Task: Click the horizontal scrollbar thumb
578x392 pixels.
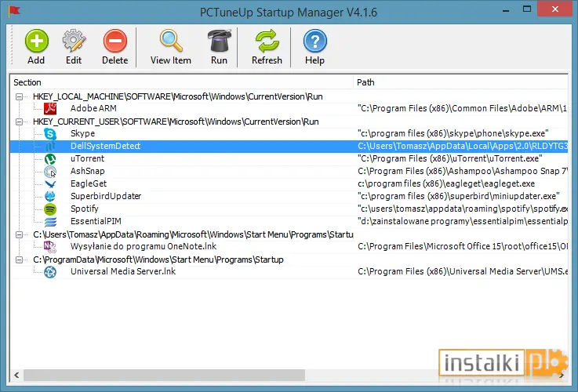Action: 165,375
